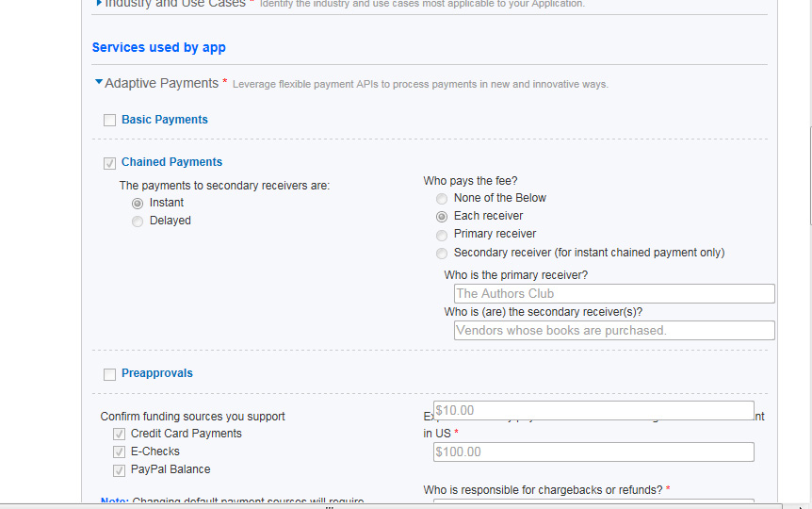
Task: Click the Chained Payments heading link
Action: (x=171, y=162)
